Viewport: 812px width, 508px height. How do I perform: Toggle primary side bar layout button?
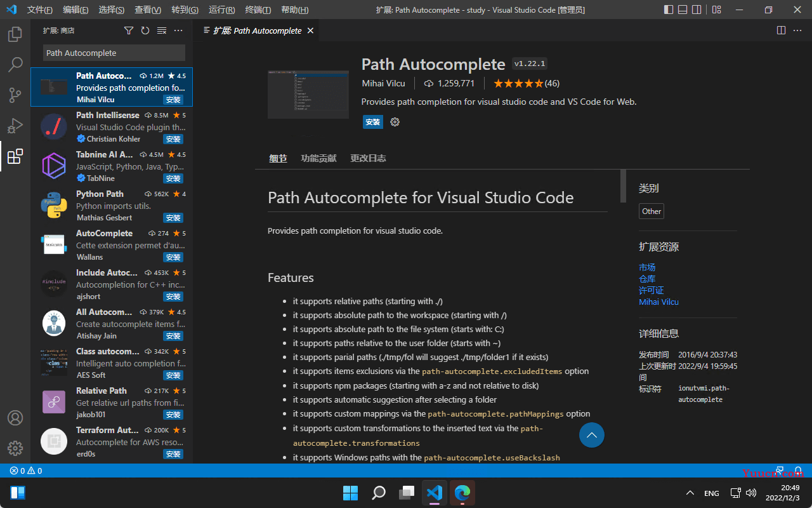(x=669, y=10)
